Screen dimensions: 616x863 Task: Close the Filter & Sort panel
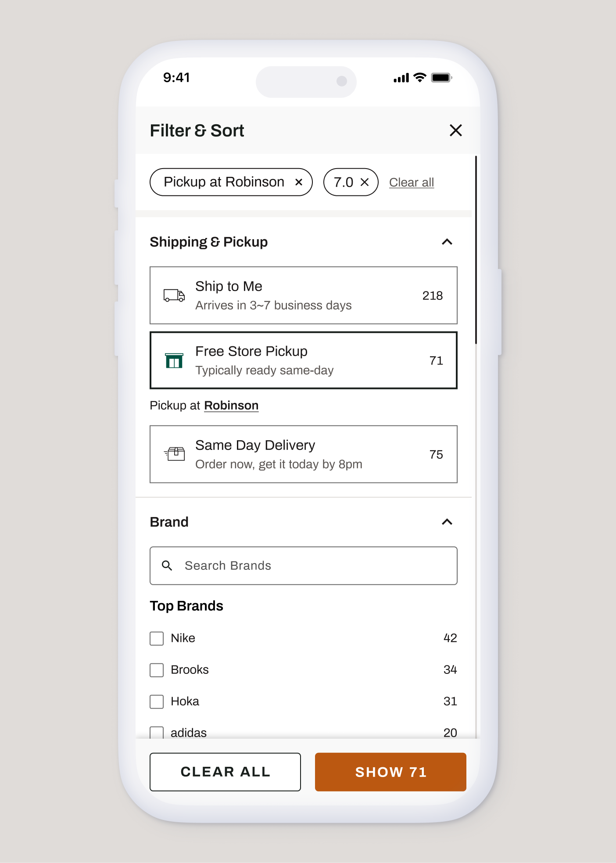(455, 130)
